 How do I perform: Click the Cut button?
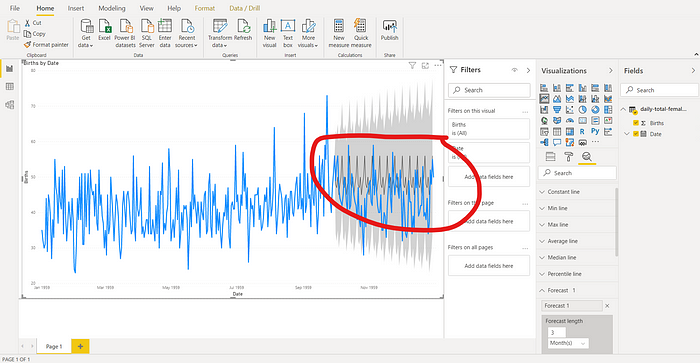33,23
